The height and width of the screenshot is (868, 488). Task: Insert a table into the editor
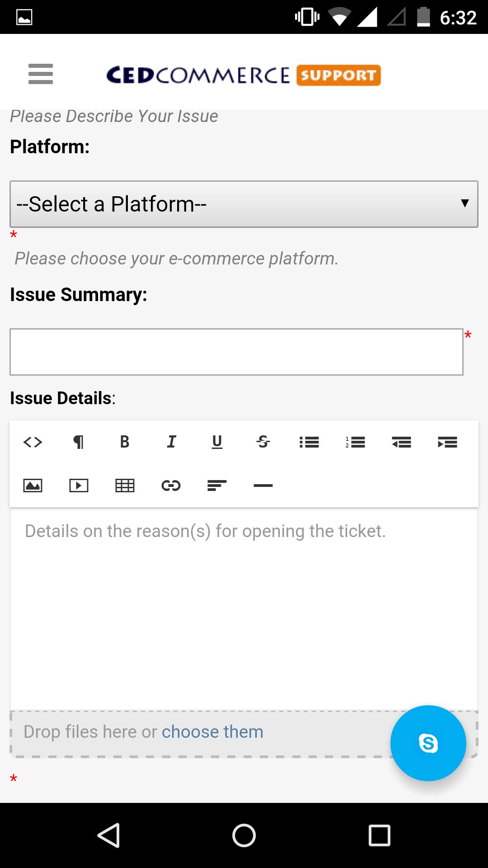[x=125, y=486]
